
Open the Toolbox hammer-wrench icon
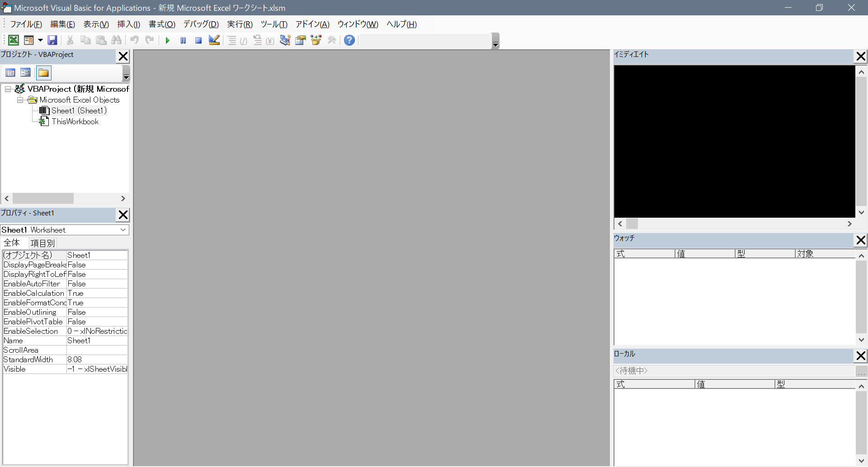pos(332,40)
